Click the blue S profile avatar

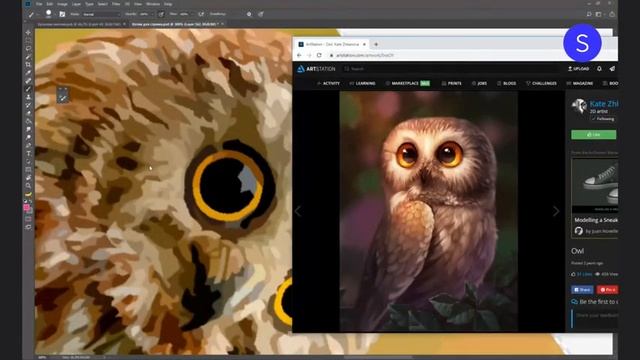(582, 43)
